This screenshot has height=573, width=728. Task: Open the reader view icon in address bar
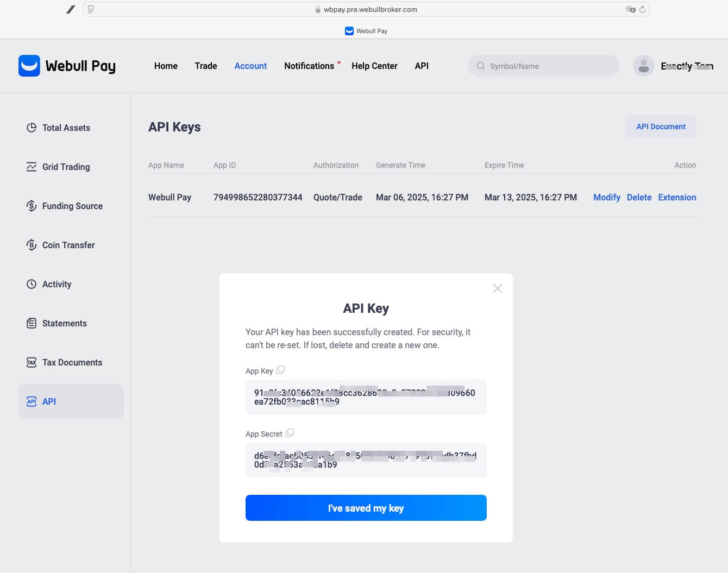91,9
